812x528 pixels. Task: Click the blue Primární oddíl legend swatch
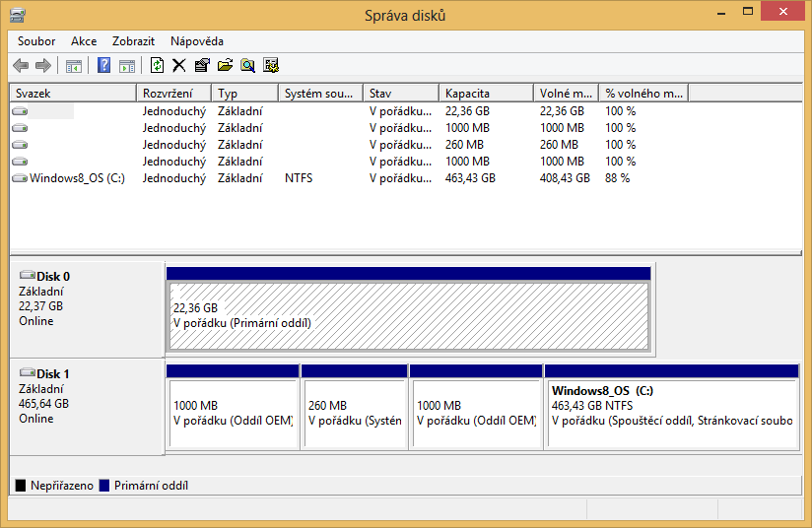click(x=104, y=486)
